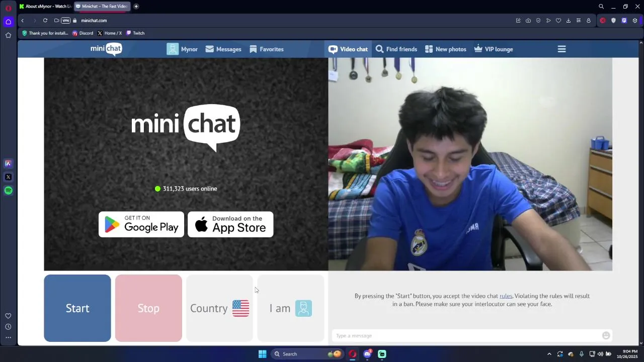Switch to About xMynor tab

[x=45, y=7]
